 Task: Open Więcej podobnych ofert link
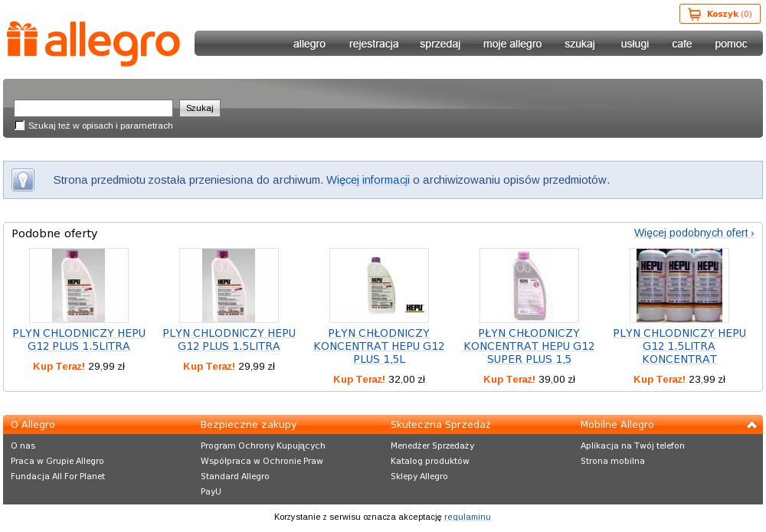[x=694, y=233]
